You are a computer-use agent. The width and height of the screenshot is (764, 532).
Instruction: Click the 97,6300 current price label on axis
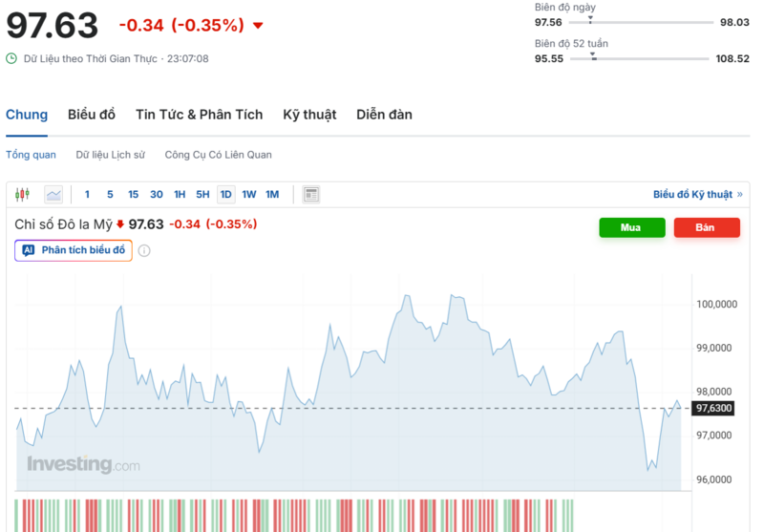pyautogui.click(x=714, y=409)
